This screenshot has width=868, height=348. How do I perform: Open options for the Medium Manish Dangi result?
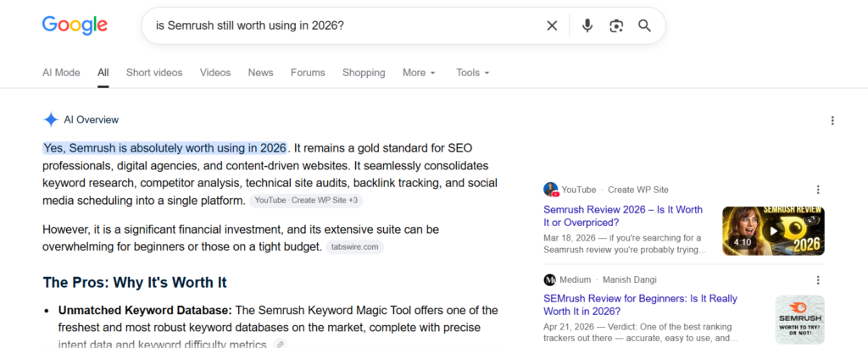[x=818, y=279]
